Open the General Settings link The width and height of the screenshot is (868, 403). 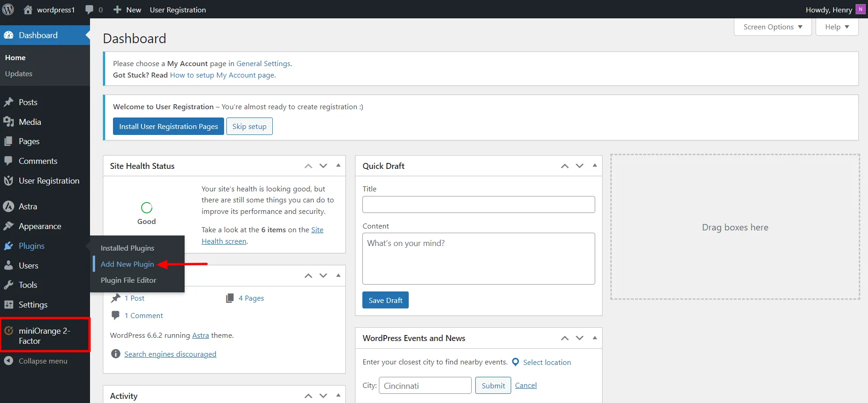(264, 64)
